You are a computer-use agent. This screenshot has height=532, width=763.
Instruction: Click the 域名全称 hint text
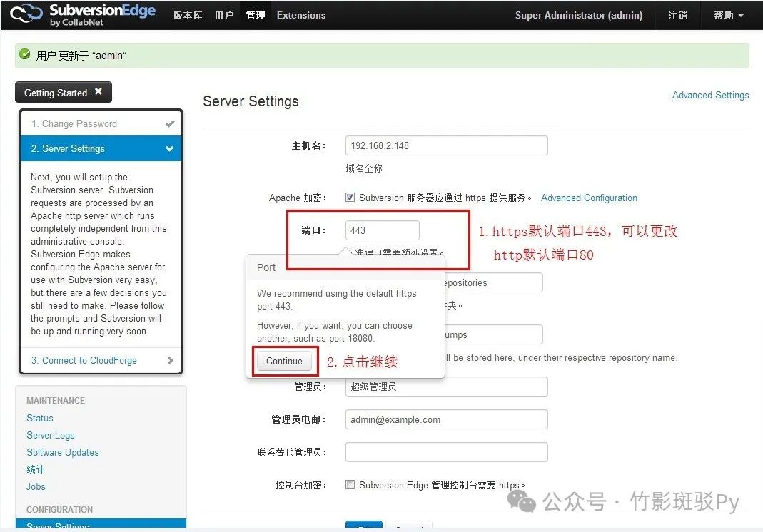tap(364, 169)
